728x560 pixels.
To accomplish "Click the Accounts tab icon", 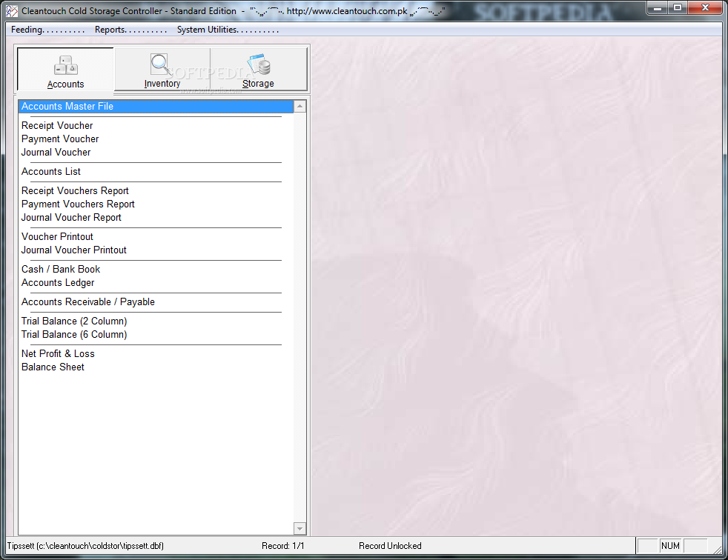I will [x=65, y=65].
